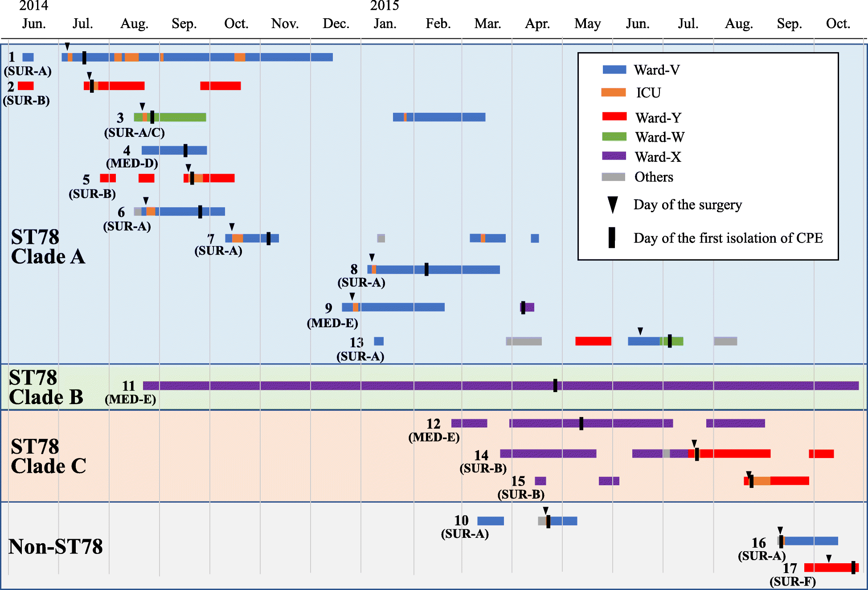The image size is (868, 590).
Task: Click patient label '3 (SUR-A/C)'
Action: pos(135,125)
